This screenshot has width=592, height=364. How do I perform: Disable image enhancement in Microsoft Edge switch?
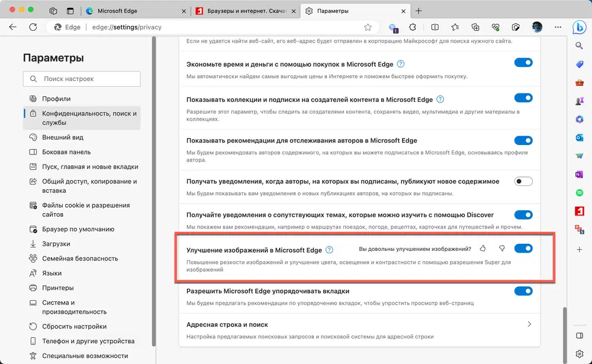coord(523,249)
